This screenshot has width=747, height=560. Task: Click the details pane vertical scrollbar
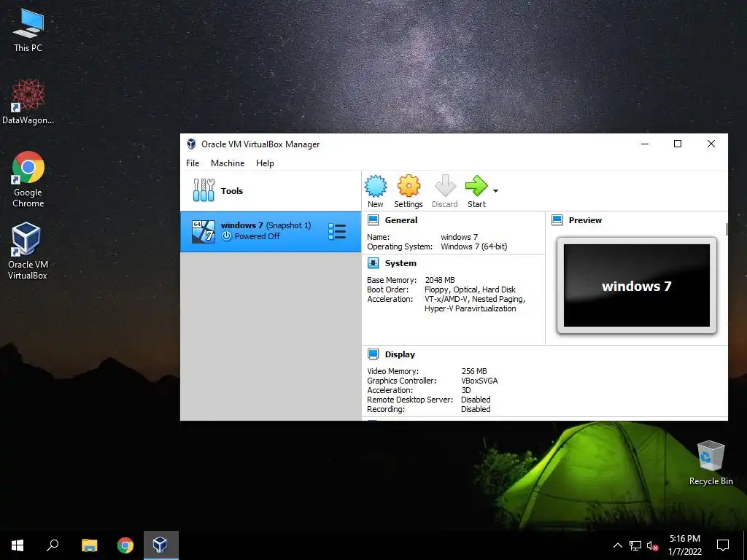pyautogui.click(x=727, y=228)
